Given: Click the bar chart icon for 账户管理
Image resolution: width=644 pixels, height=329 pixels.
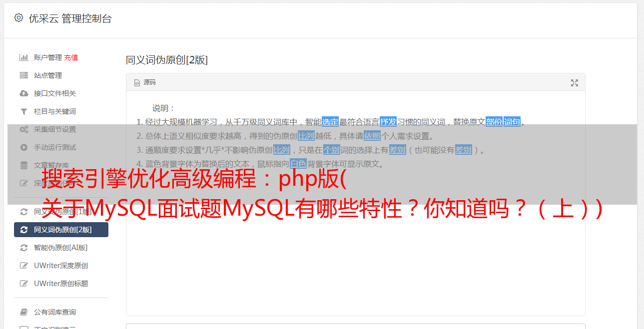Looking at the screenshot, I should 23,57.
